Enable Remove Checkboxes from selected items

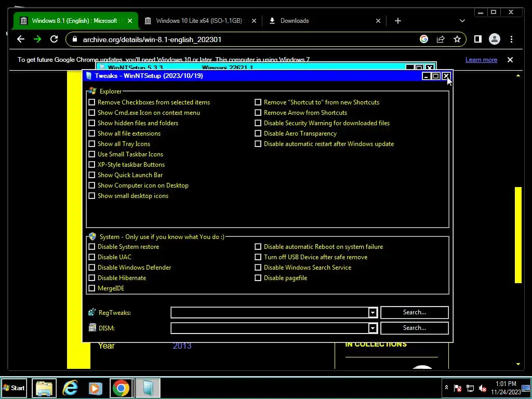coord(91,102)
